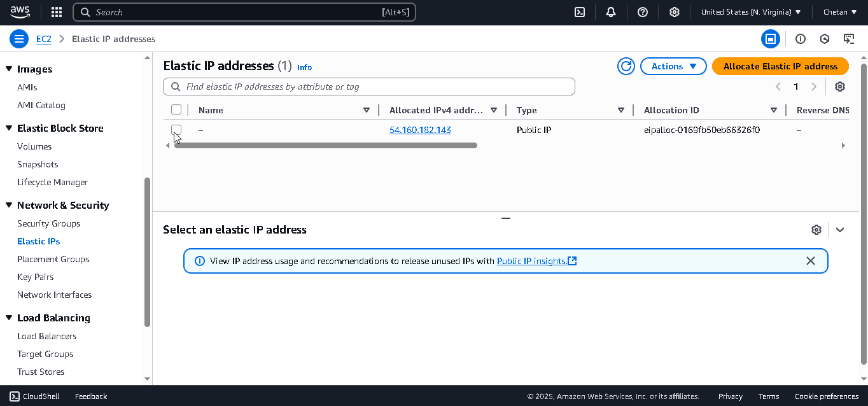The image size is (868, 406).
Task: Sort by the Type column arrow
Action: tap(621, 110)
